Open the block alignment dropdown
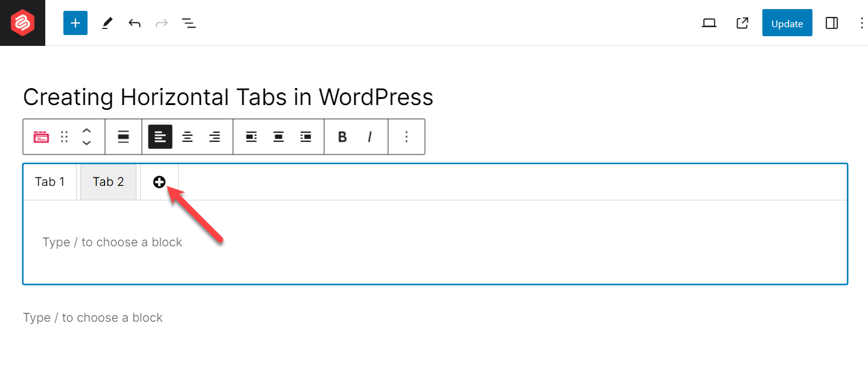Viewport: 868px width, 367px height. click(x=124, y=137)
